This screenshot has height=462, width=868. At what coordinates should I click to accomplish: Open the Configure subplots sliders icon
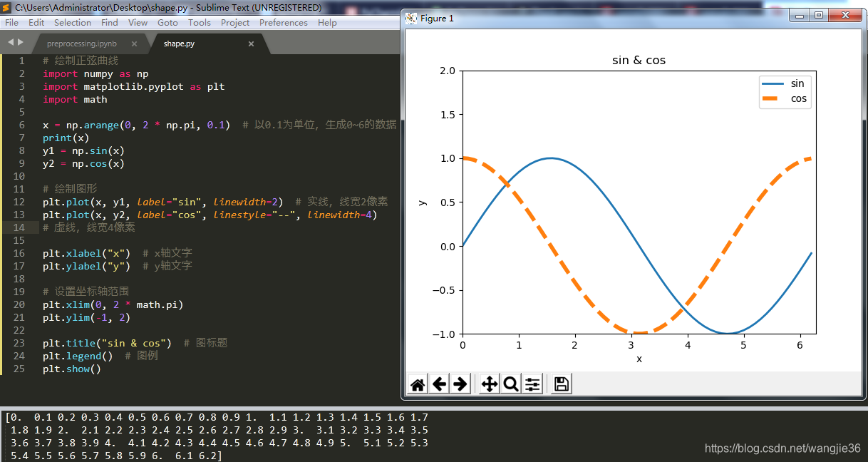532,384
